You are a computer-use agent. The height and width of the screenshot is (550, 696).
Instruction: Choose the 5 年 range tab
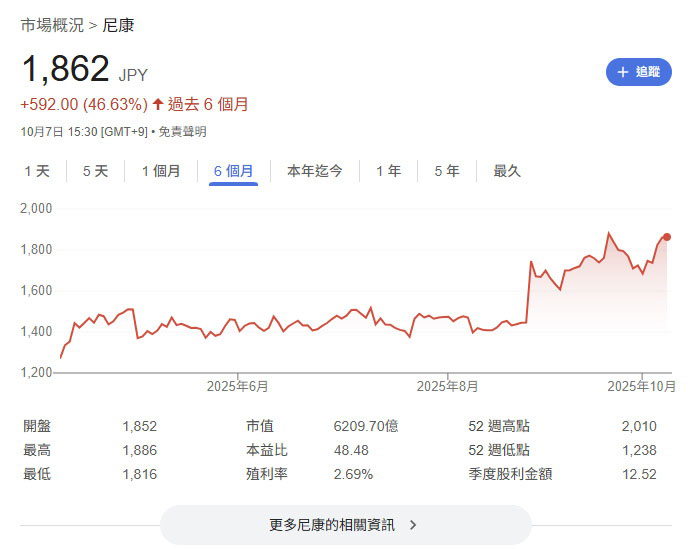(446, 171)
